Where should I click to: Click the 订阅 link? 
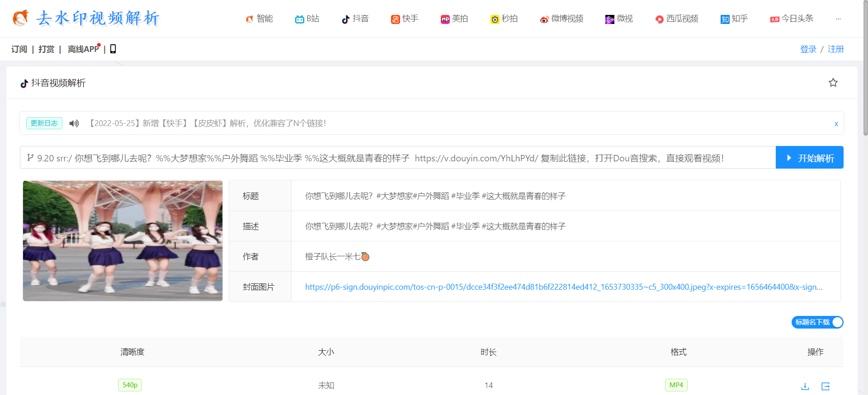tap(19, 49)
